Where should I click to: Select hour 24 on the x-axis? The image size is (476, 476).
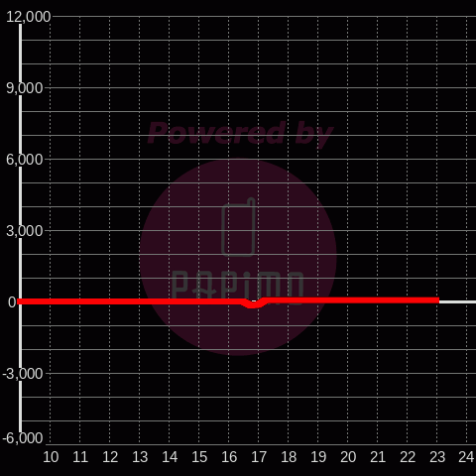467,457
